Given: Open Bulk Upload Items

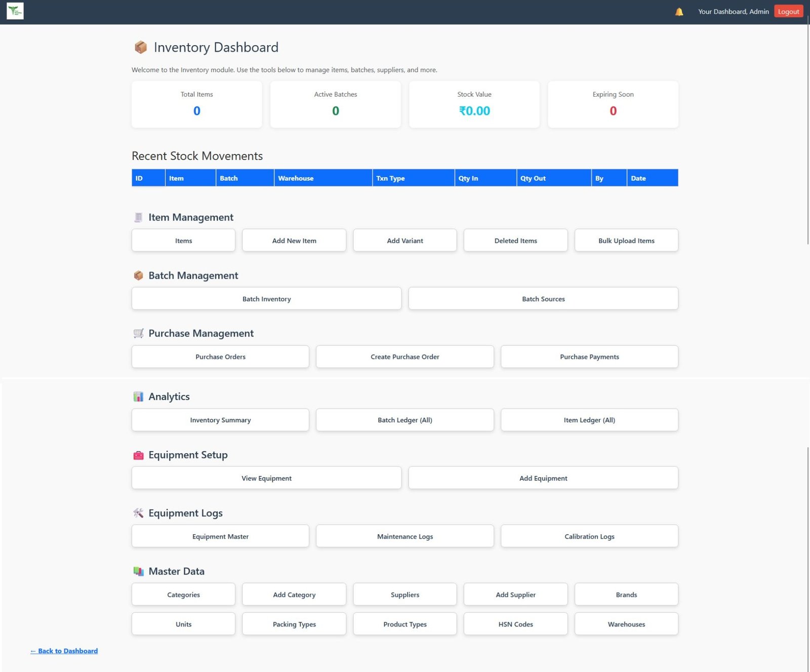Looking at the screenshot, I should click(626, 241).
